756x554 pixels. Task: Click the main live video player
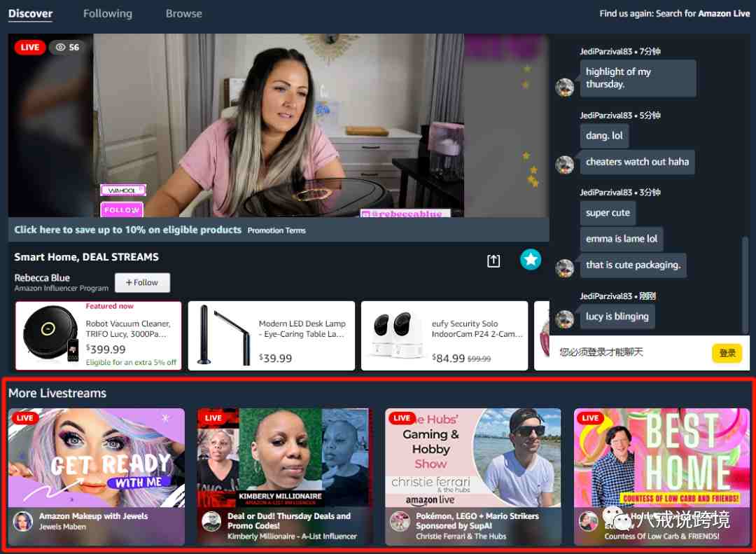tap(279, 125)
